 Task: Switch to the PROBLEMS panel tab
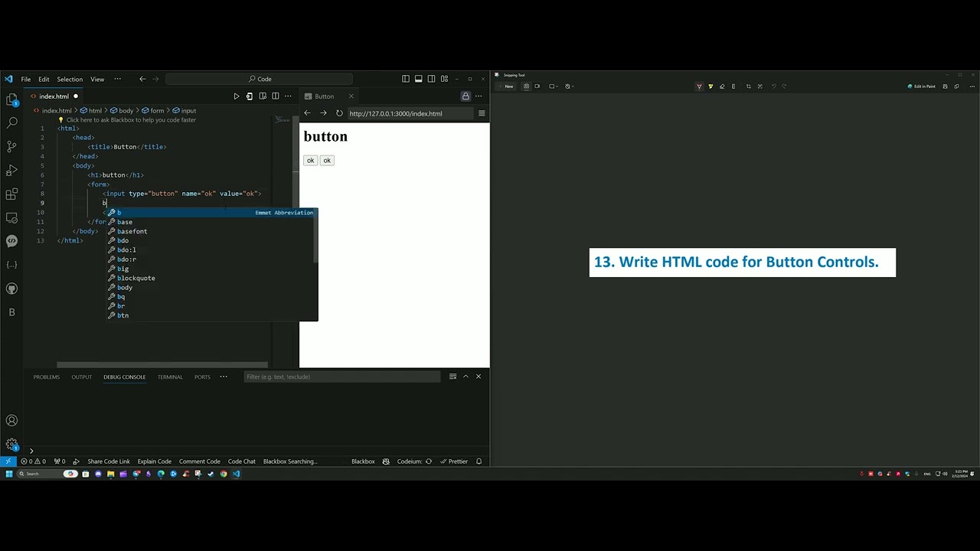click(x=46, y=377)
